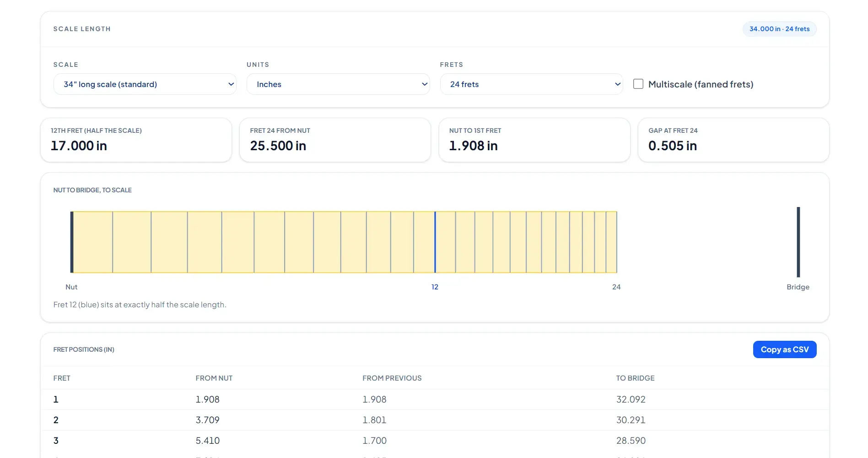
Task: Open the Frets dropdown showing 24 frets
Action: (x=531, y=84)
